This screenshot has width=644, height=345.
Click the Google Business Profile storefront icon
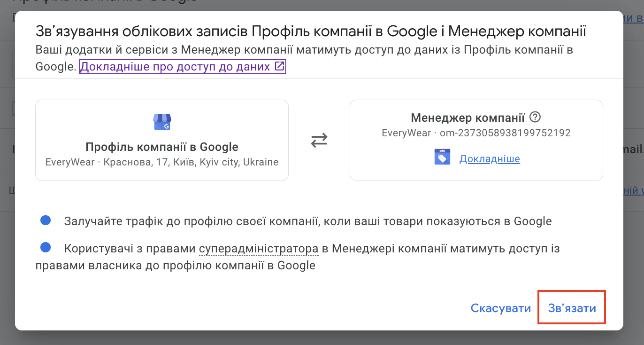[x=162, y=121]
